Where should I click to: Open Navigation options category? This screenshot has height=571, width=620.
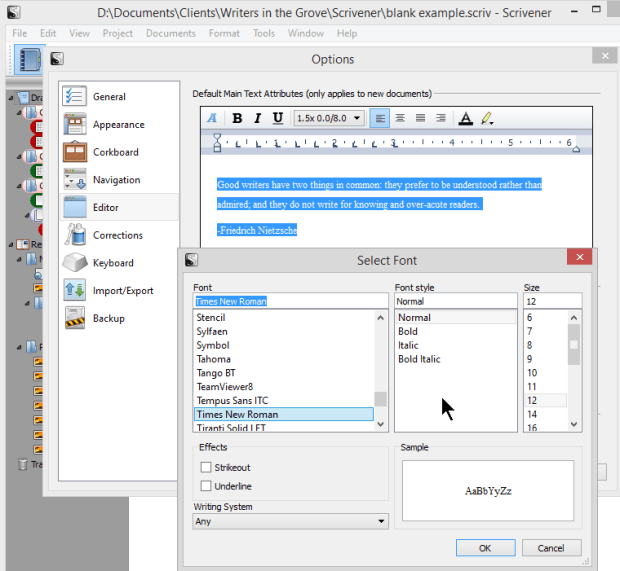[120, 180]
